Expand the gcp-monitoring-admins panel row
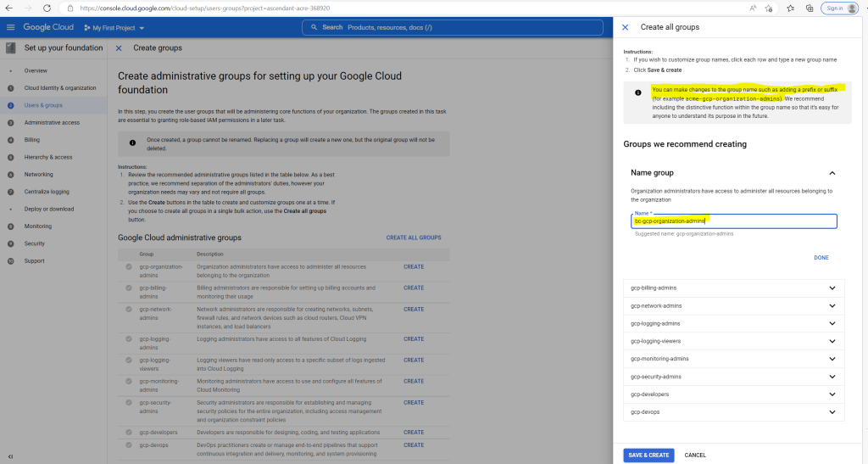This screenshot has width=868, height=464. pos(733,359)
